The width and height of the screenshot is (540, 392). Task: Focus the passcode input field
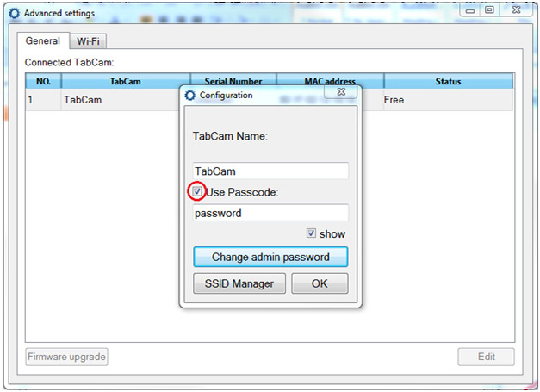pyautogui.click(x=270, y=213)
